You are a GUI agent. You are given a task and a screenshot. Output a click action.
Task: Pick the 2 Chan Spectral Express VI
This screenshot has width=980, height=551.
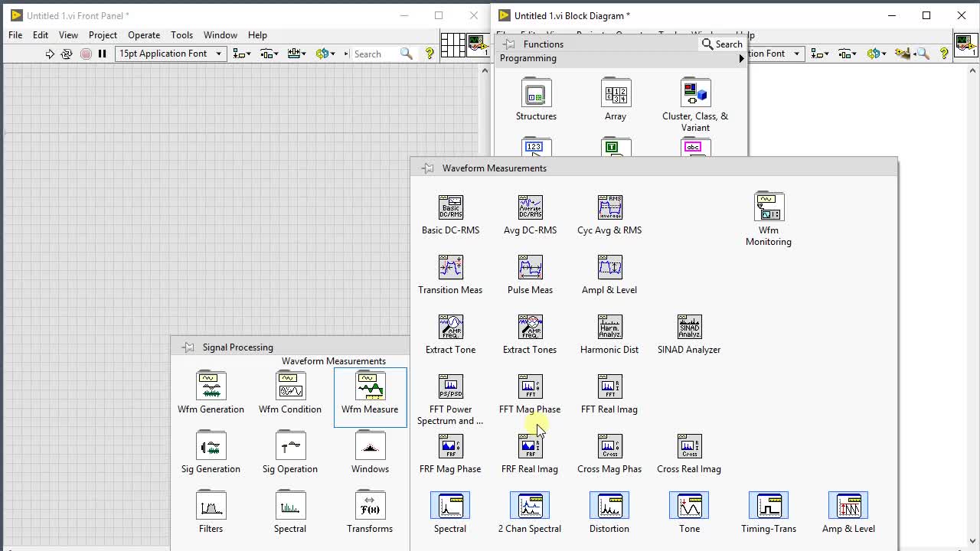pyautogui.click(x=530, y=506)
